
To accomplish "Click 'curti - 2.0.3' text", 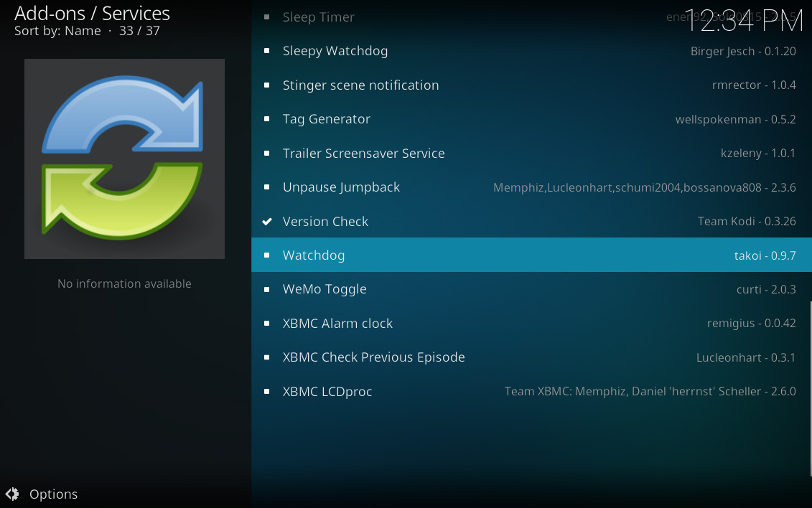I will (766, 289).
